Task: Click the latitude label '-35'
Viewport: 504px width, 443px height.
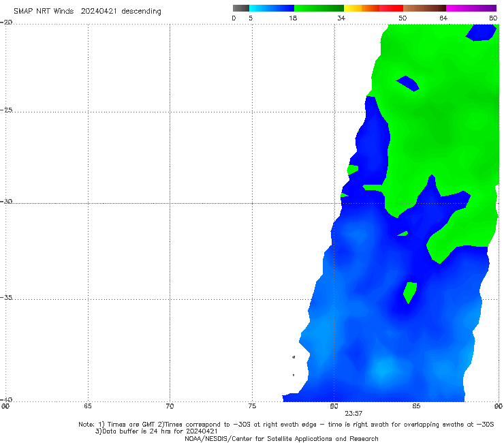Action: [x=6, y=297]
